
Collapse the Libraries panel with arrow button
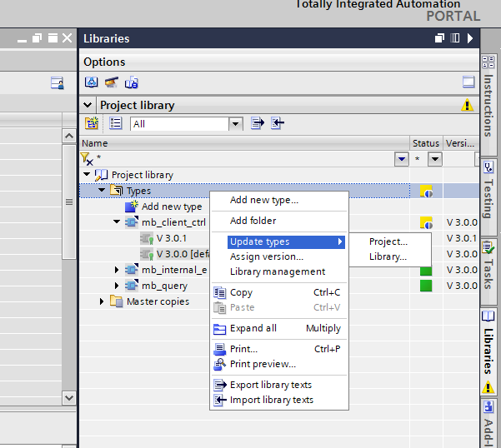pyautogui.click(x=470, y=38)
